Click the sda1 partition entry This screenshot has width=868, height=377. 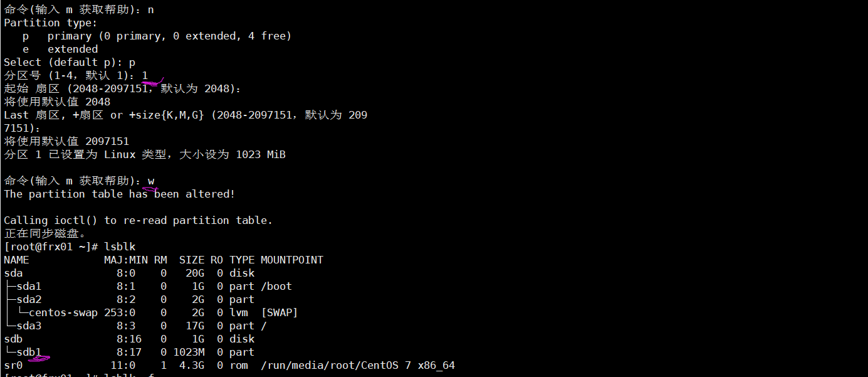(x=29, y=286)
